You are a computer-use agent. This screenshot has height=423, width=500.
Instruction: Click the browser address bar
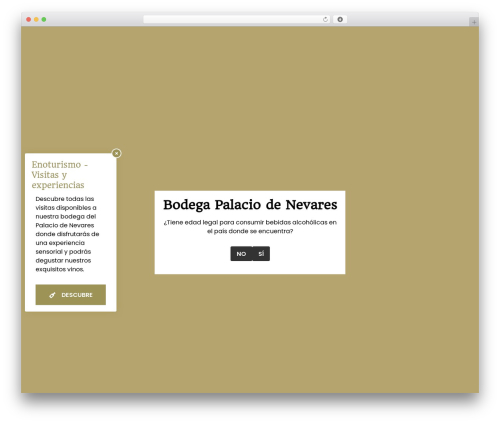click(237, 19)
